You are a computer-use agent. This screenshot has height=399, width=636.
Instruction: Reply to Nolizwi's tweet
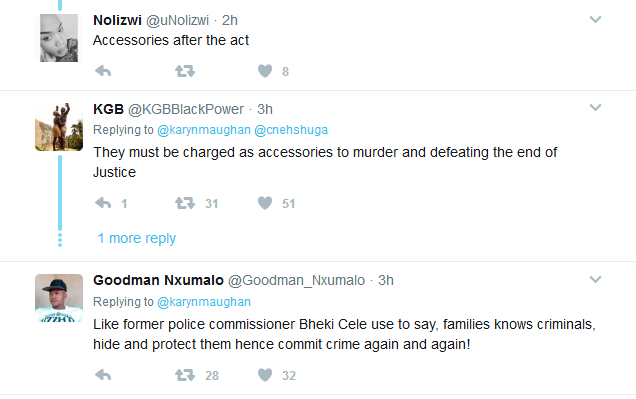(103, 71)
